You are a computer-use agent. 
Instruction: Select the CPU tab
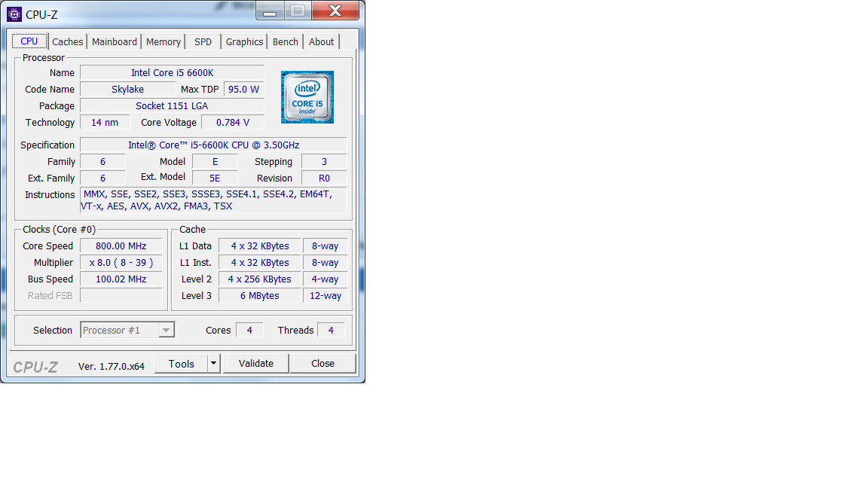pos(29,41)
